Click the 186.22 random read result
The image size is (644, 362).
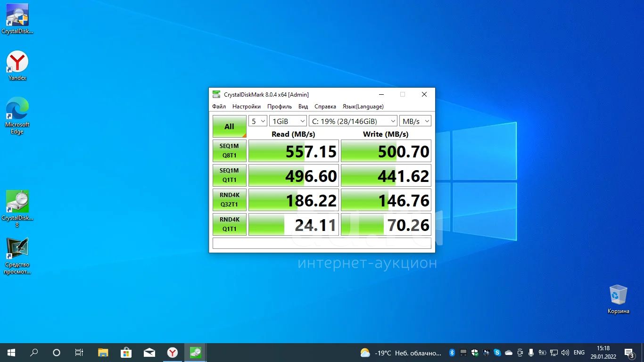coord(294,200)
